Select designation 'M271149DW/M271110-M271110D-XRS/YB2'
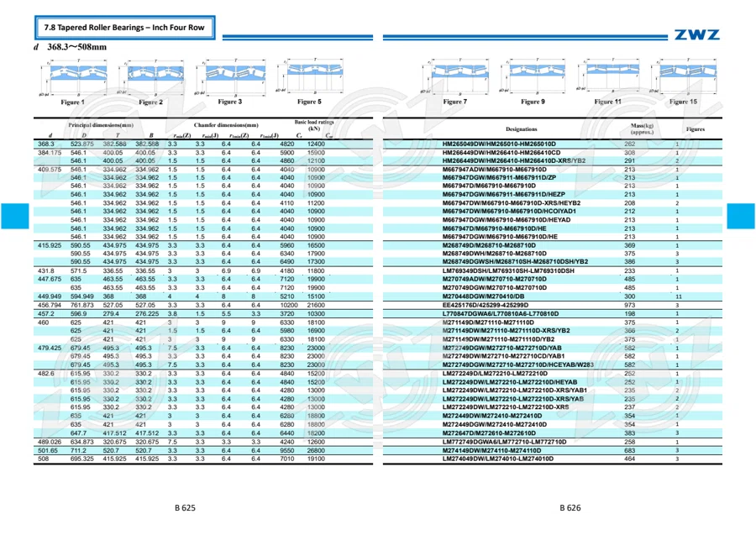 [506, 331]
